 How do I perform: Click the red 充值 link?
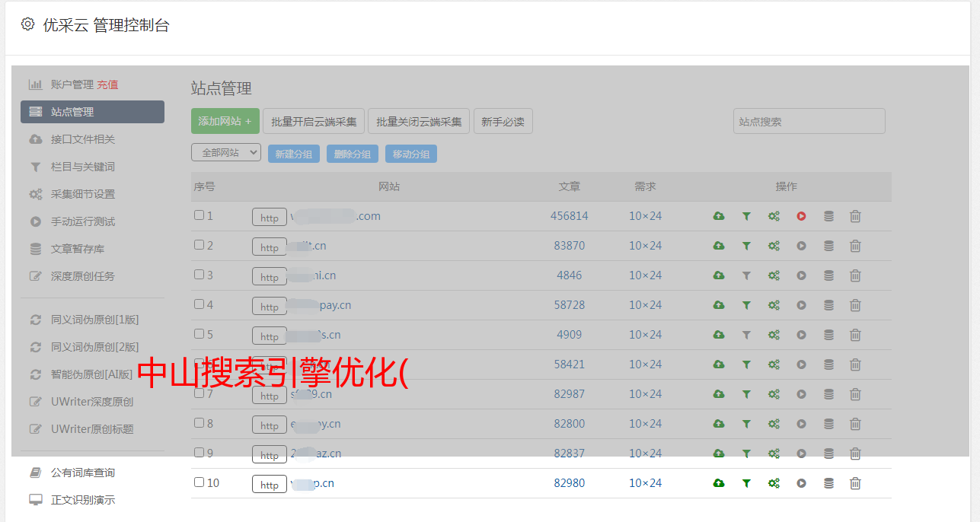(107, 84)
